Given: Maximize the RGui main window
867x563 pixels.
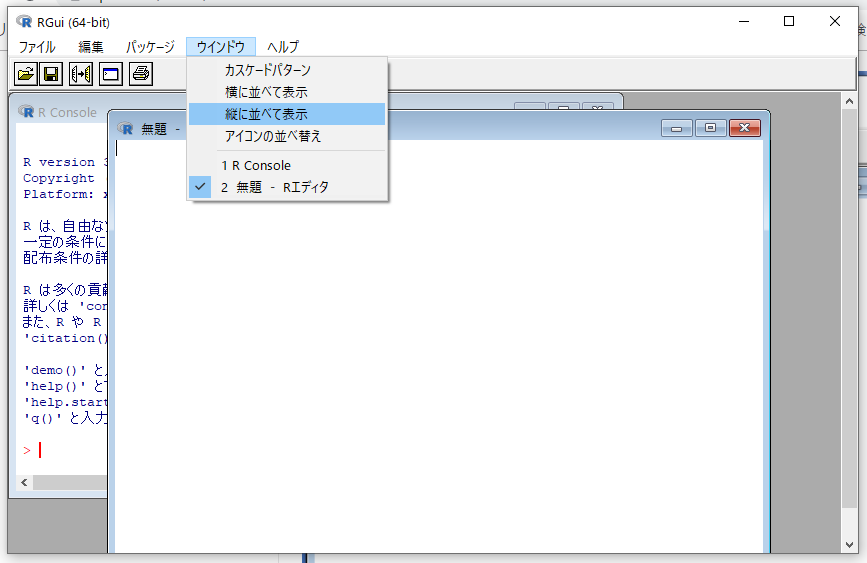Looking at the screenshot, I should (x=789, y=22).
